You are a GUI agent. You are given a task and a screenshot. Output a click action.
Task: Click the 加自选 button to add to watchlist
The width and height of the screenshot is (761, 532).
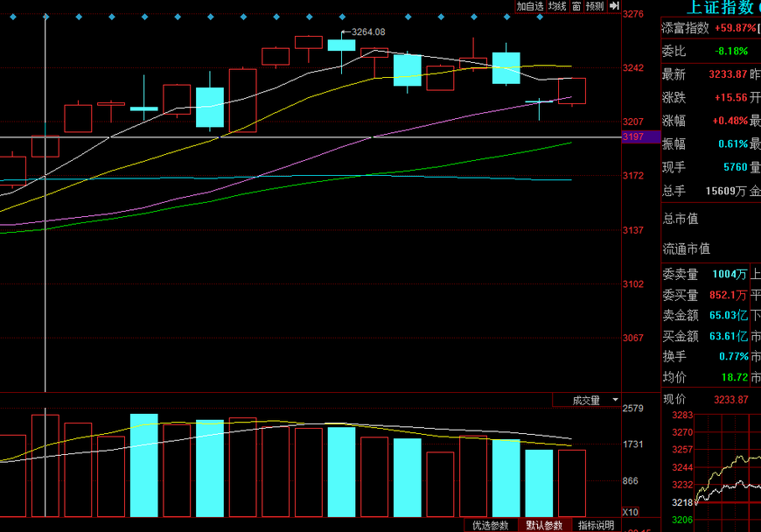530,6
